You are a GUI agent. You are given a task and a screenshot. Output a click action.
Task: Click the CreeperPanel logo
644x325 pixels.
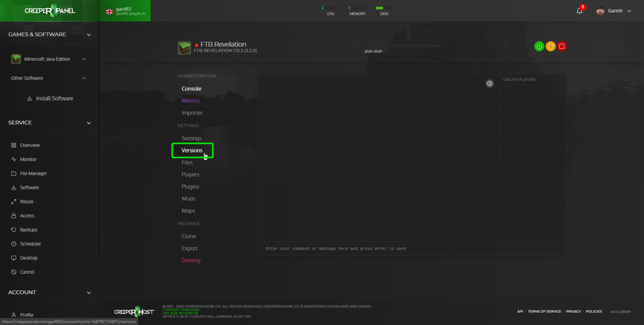coord(50,11)
